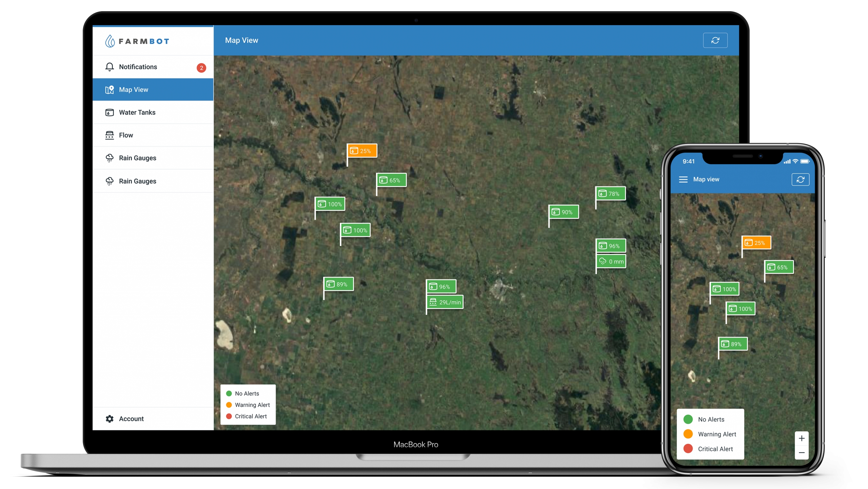Screen dimensions: 868x489
Task: Click green No Alerts dot in laptop legend
Action: 229,393
